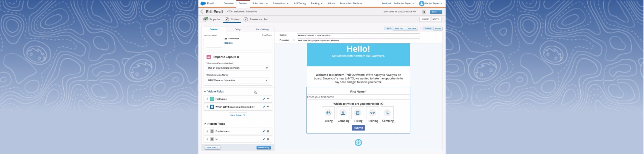The width and height of the screenshot is (644, 154).
Task: Click the drag handle of First Name row
Action: click(x=207, y=99)
